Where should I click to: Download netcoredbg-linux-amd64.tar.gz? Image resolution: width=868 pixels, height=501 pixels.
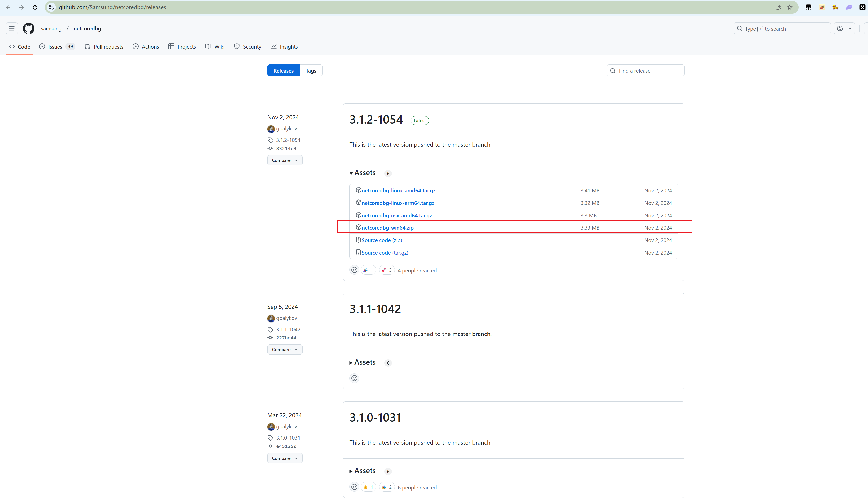click(x=398, y=191)
